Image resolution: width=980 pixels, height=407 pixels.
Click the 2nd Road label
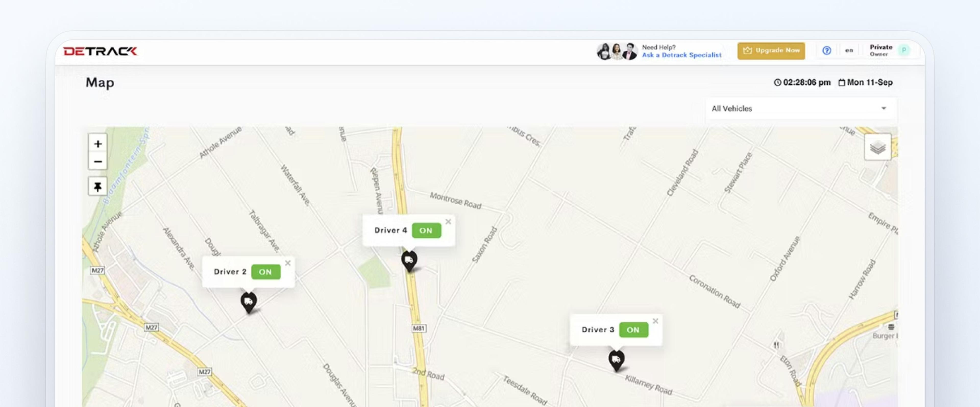(429, 374)
